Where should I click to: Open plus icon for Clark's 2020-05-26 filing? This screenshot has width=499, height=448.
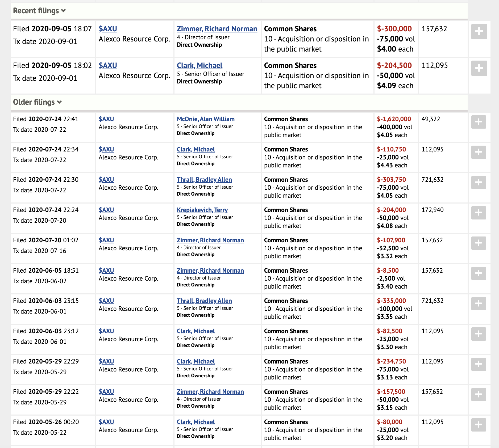[x=479, y=425]
